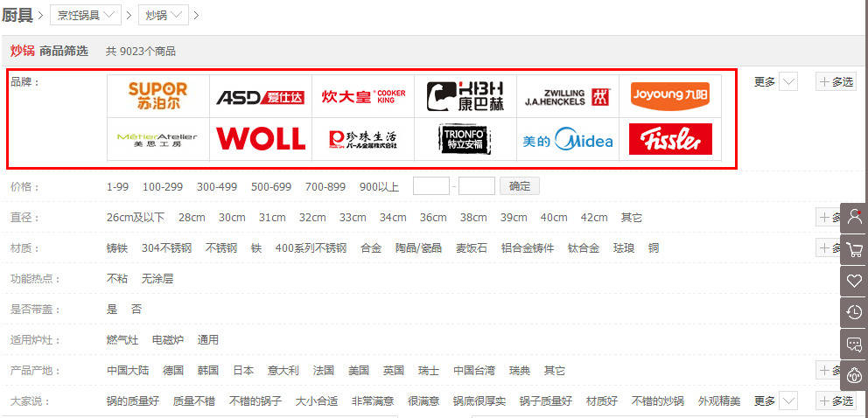Filter diameter 32cm
The image size is (868, 418).
[312, 217]
